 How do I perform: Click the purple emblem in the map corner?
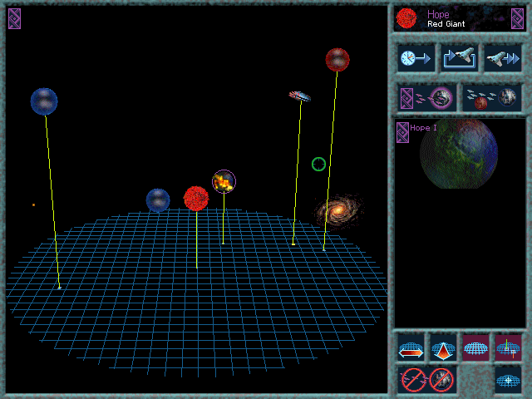pyautogui.click(x=15, y=18)
